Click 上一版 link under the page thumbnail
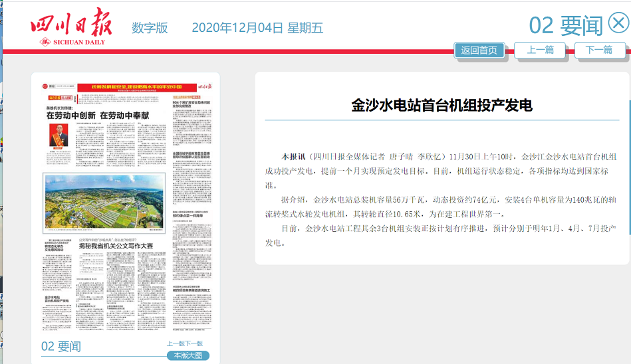This screenshot has width=631, height=364. tap(176, 343)
